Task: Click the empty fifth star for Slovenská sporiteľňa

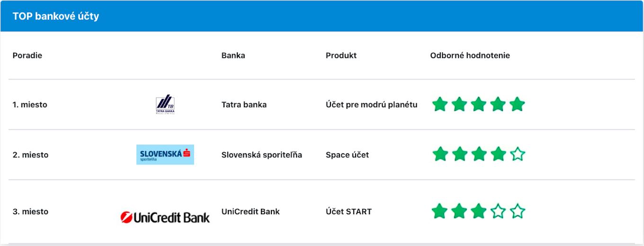Action: tap(518, 154)
